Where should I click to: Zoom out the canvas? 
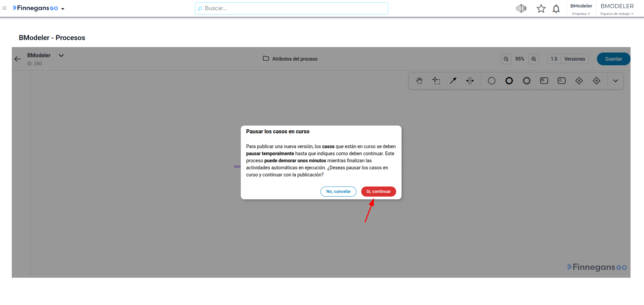506,59
